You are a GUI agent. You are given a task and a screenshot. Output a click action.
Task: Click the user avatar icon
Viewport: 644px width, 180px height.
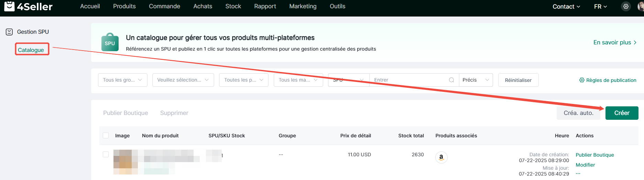(641, 7)
